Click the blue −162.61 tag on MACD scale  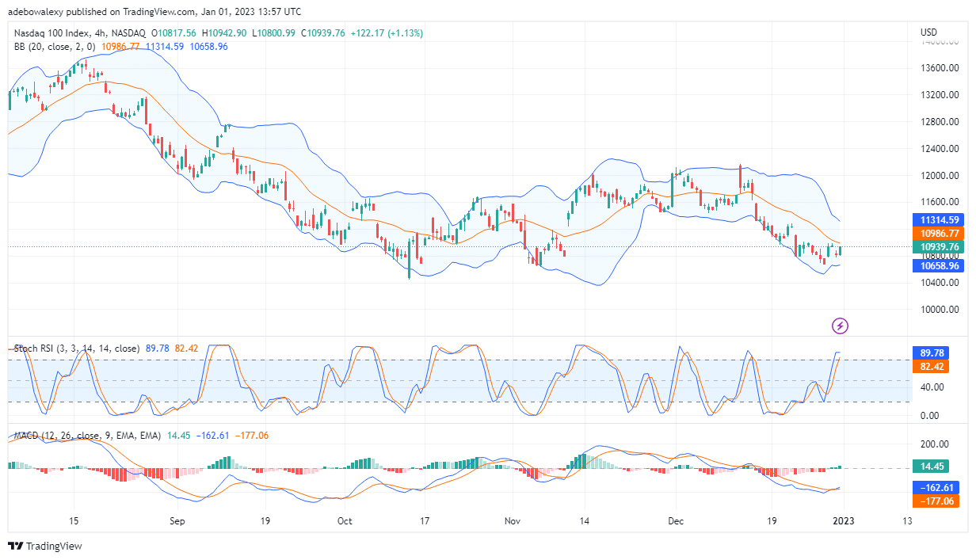936,488
